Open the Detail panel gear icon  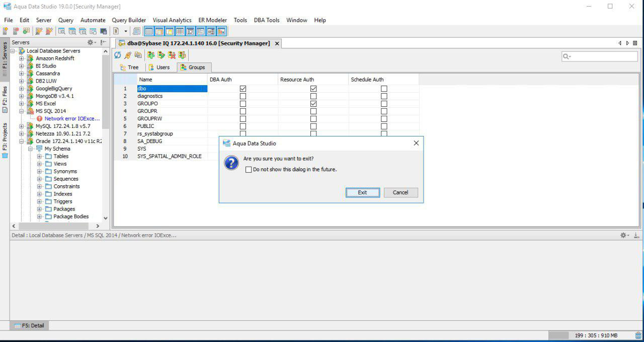[624, 235]
